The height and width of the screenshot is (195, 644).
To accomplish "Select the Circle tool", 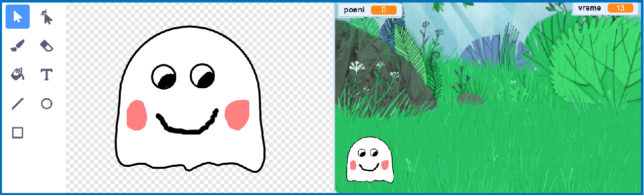I will pyautogui.click(x=46, y=104).
